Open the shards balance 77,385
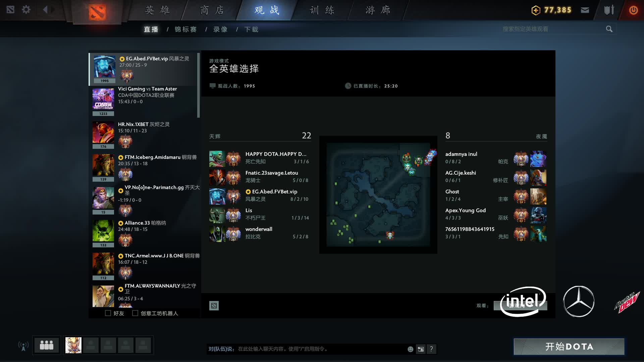The image size is (644, 362). (551, 10)
